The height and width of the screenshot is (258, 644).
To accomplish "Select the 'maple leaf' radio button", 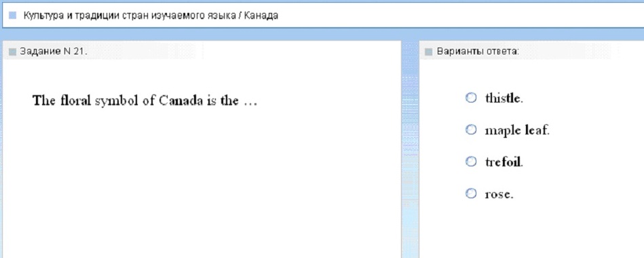I will tap(471, 130).
